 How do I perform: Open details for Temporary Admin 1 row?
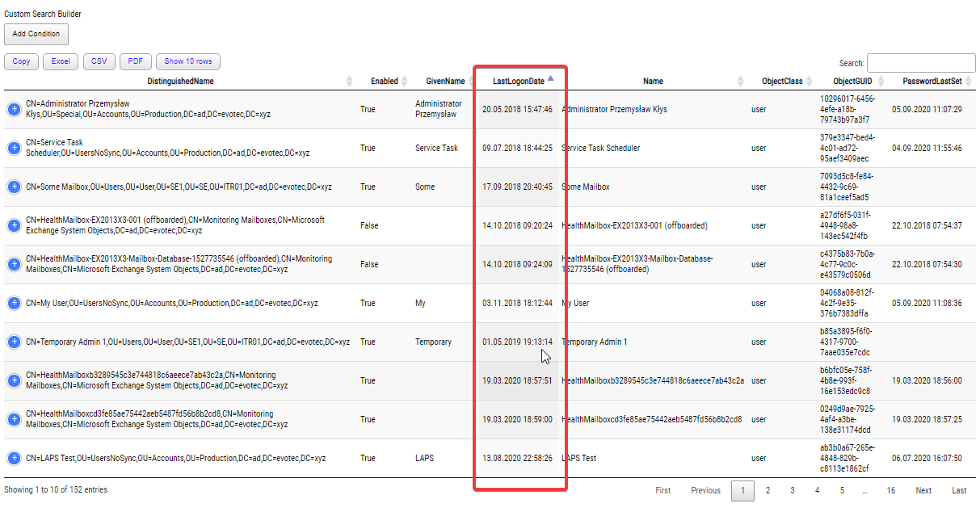14,342
